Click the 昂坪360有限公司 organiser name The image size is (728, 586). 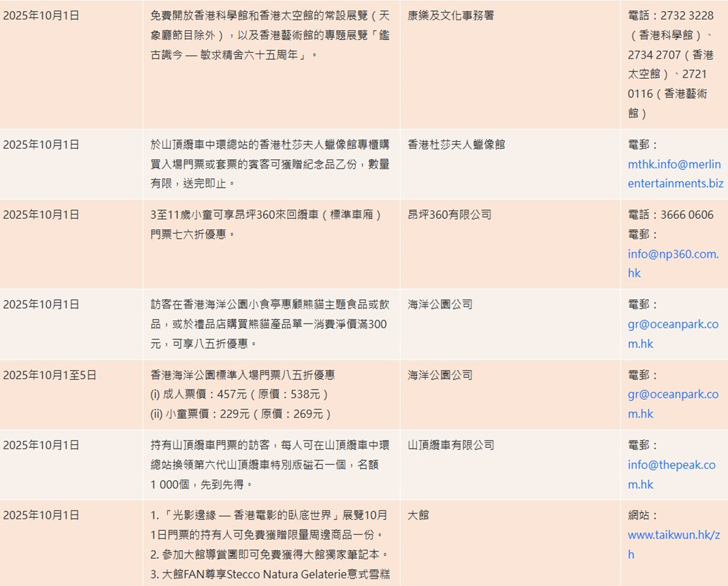[449, 215]
